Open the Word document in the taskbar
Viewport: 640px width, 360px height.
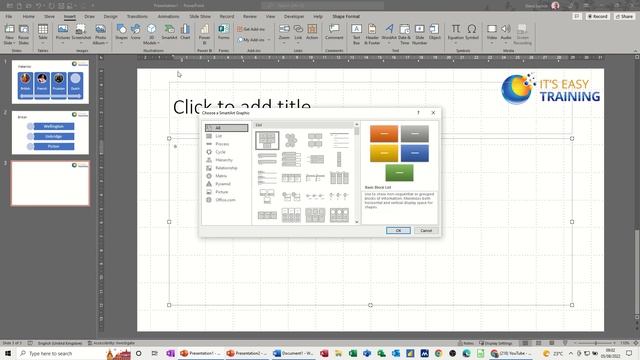tap(293, 353)
